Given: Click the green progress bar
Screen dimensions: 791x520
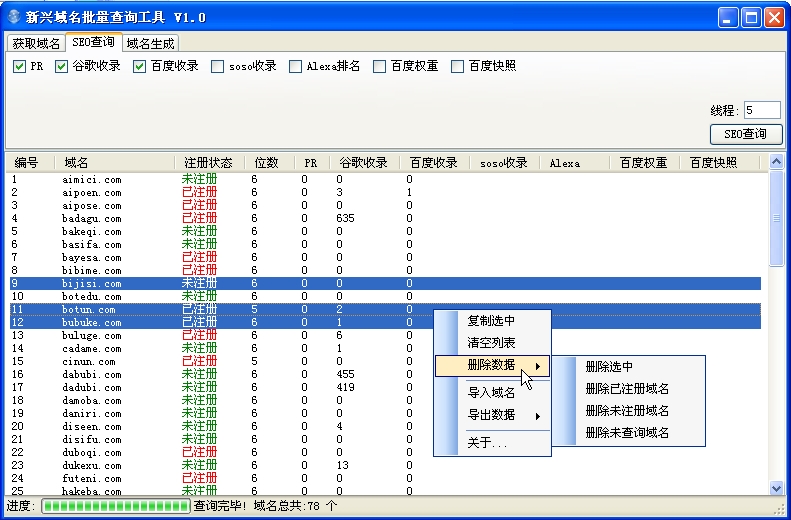Looking at the screenshot, I should pos(115,506).
